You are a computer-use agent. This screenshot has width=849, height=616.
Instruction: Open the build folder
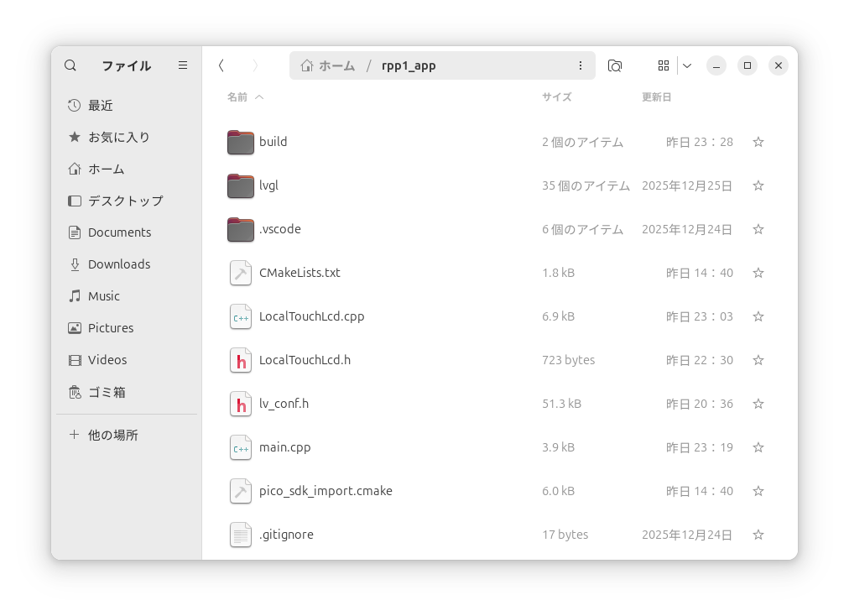(x=272, y=142)
